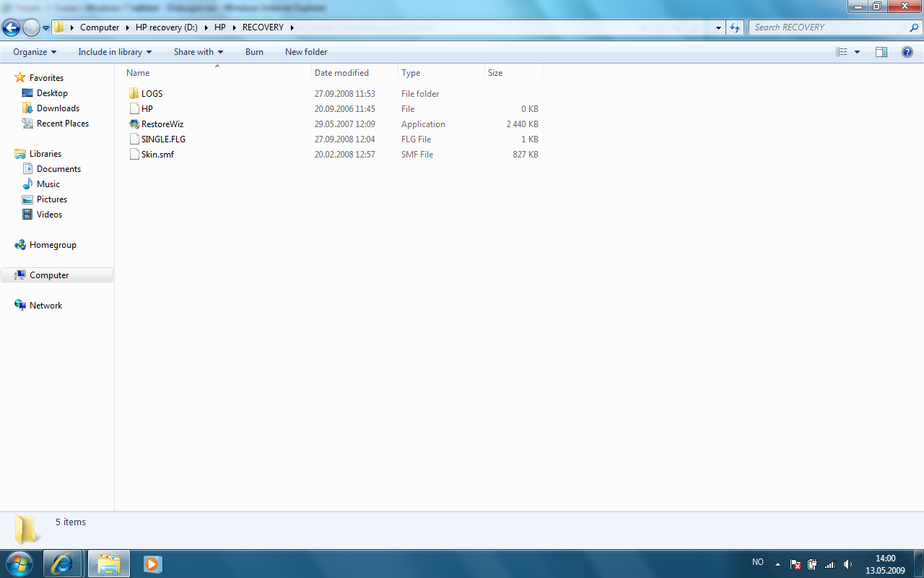Screen dimensions: 924x578
Task: Open the Videos library
Action: (49, 215)
